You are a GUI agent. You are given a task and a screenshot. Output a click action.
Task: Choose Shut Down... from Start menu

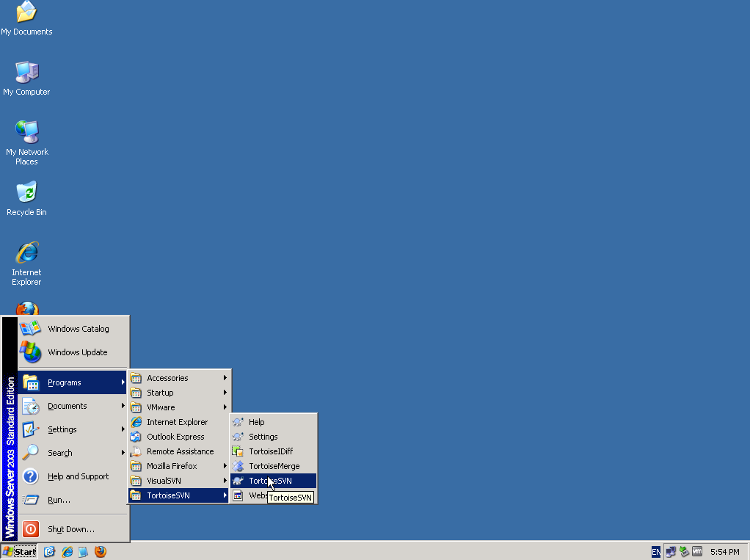tap(72, 529)
